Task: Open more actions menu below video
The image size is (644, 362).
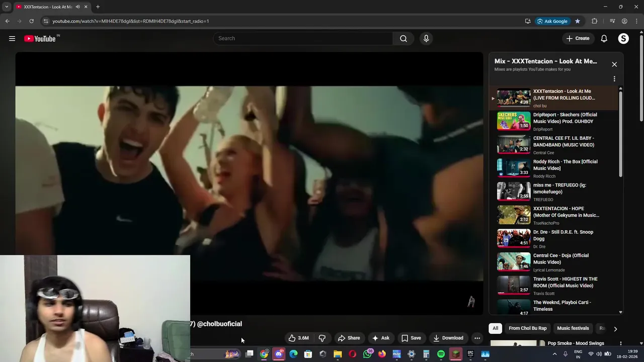Action: 477,338
